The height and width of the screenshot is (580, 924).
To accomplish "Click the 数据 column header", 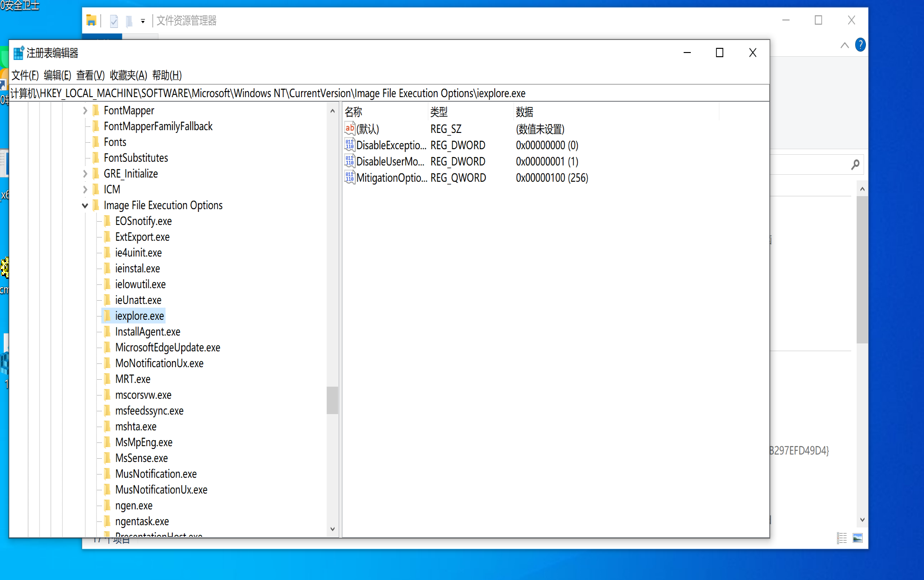I will click(x=524, y=112).
